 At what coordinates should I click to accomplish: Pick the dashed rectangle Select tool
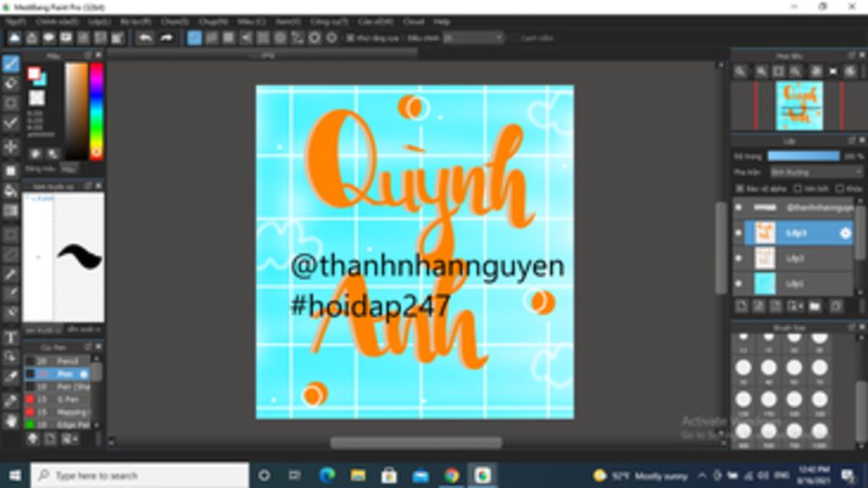(10, 236)
